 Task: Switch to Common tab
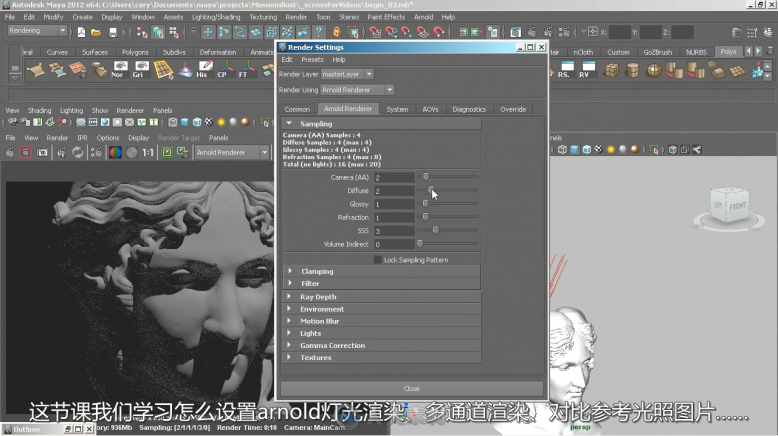click(x=297, y=109)
